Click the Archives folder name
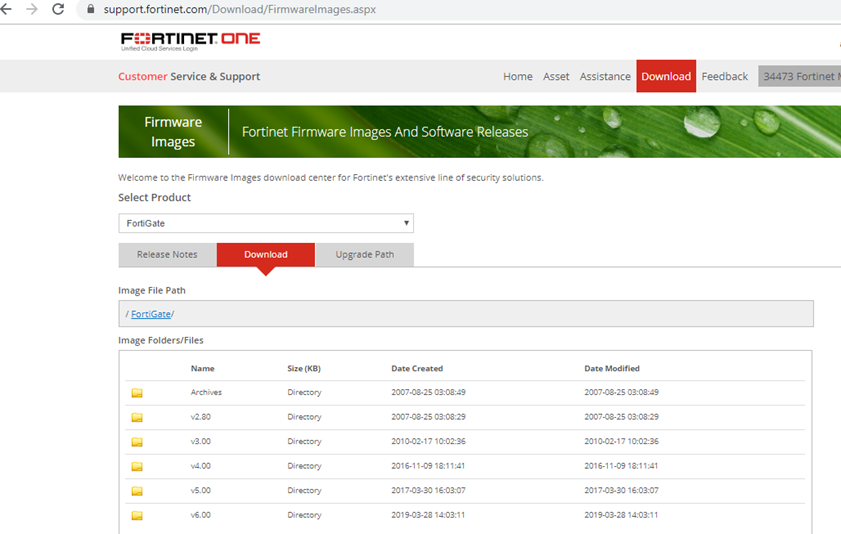Screen dimensions: 841x534 click(206, 392)
